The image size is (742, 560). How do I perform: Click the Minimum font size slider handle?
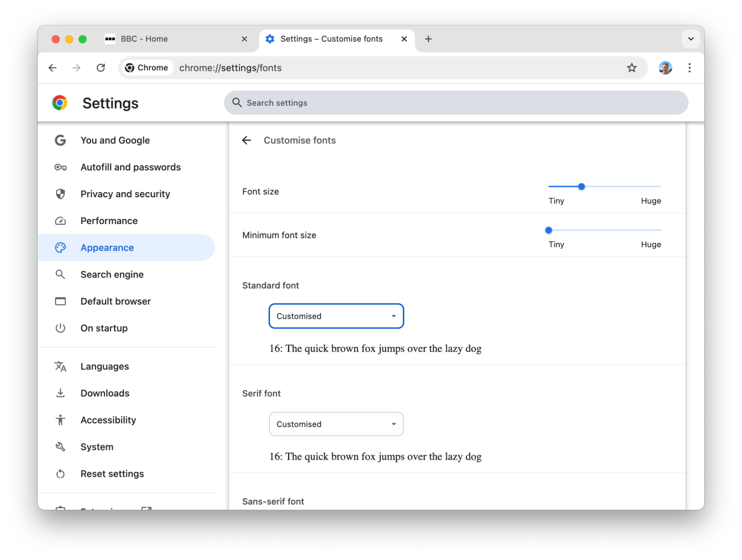pyautogui.click(x=549, y=230)
